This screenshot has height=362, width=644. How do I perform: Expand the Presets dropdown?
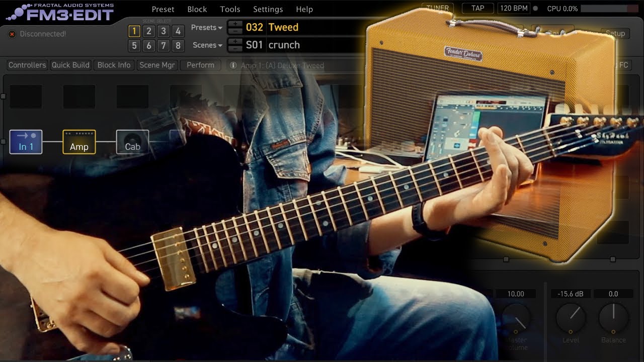(x=207, y=28)
